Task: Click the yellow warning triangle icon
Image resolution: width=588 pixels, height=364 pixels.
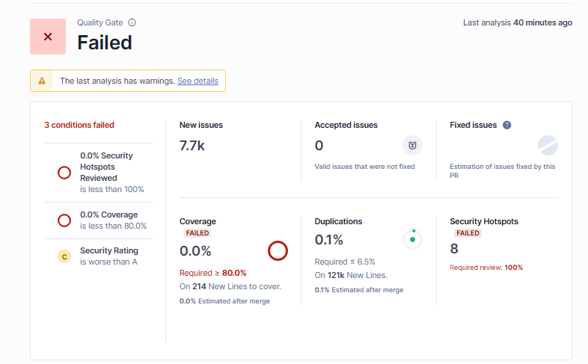Action: [x=42, y=81]
